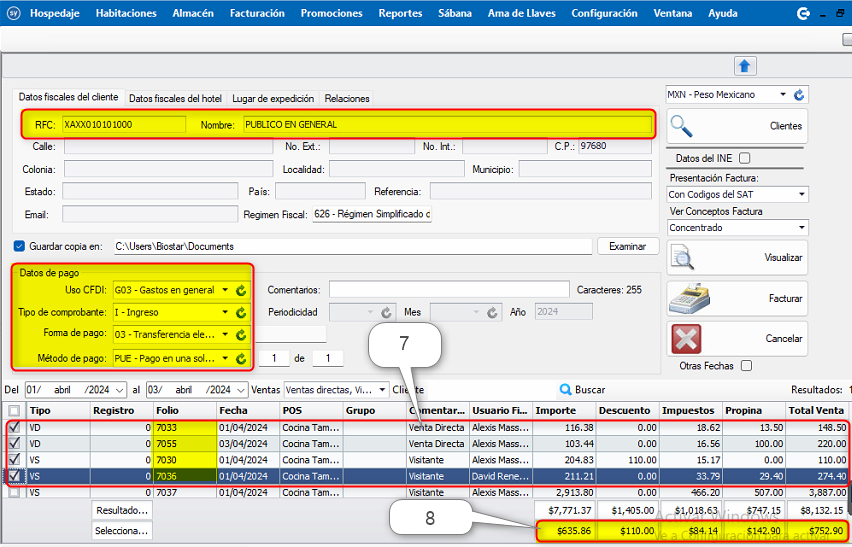Refresh the Uso CFDI list
Image resolution: width=852 pixels, height=547 pixels.
pos(241,290)
